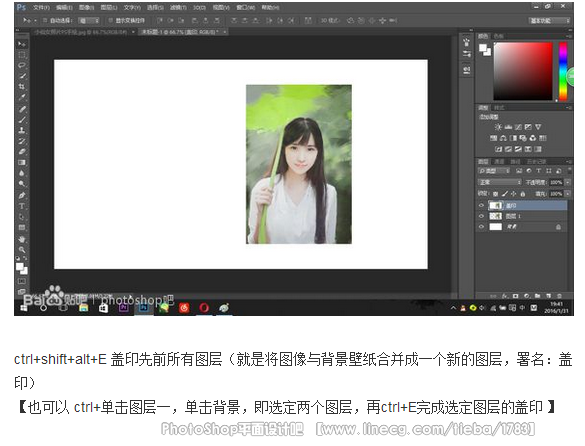Click the Opera icon in the taskbar
Image resolution: width=585 pixels, height=446 pixels.
click(x=204, y=308)
